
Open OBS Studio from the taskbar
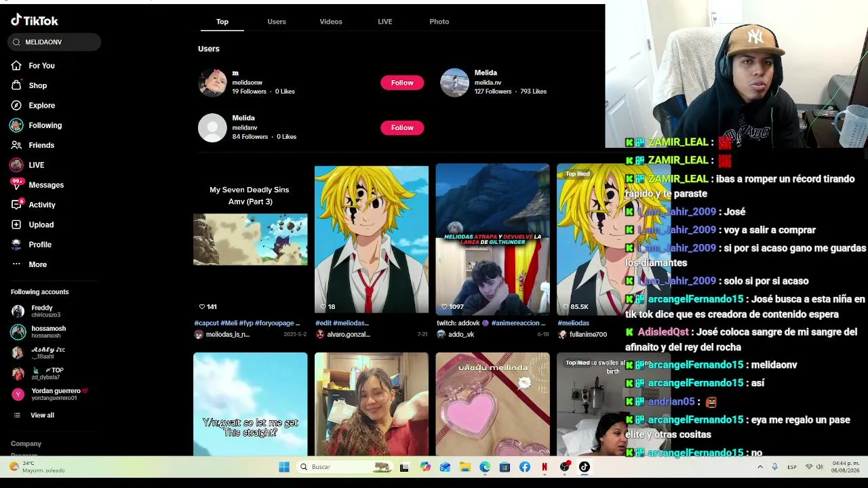pyautogui.click(x=565, y=467)
